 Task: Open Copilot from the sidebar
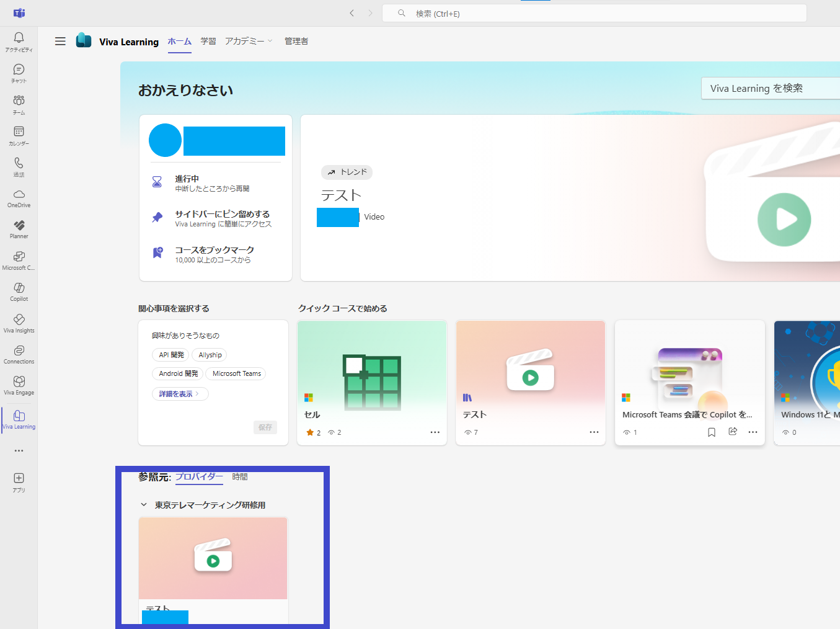point(19,292)
